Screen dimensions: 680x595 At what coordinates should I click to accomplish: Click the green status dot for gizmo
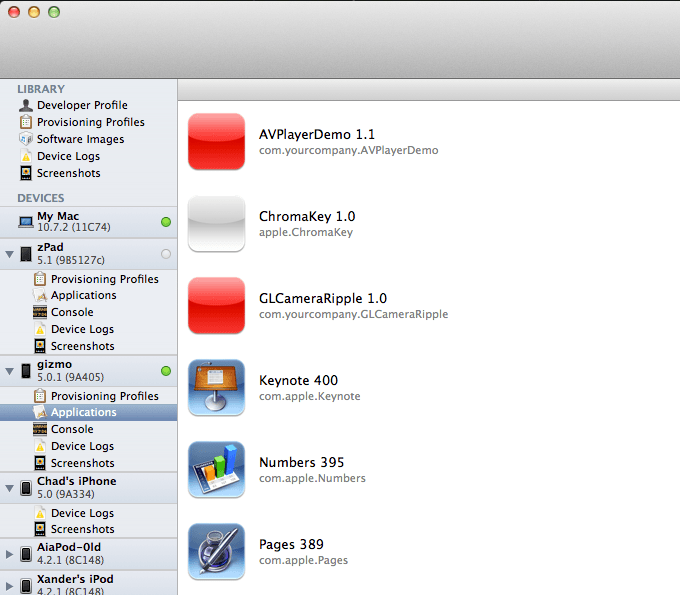pyautogui.click(x=166, y=371)
